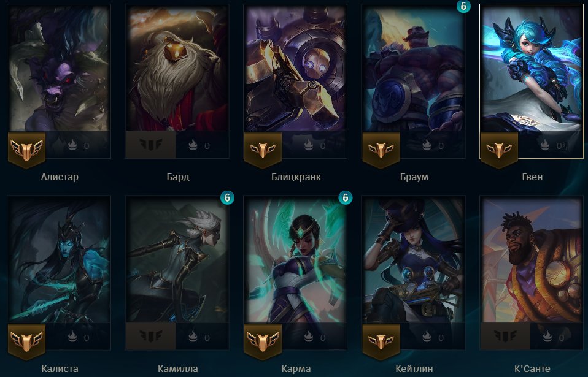Click the Браум champion name label
The image size is (588, 377).
coord(414,177)
